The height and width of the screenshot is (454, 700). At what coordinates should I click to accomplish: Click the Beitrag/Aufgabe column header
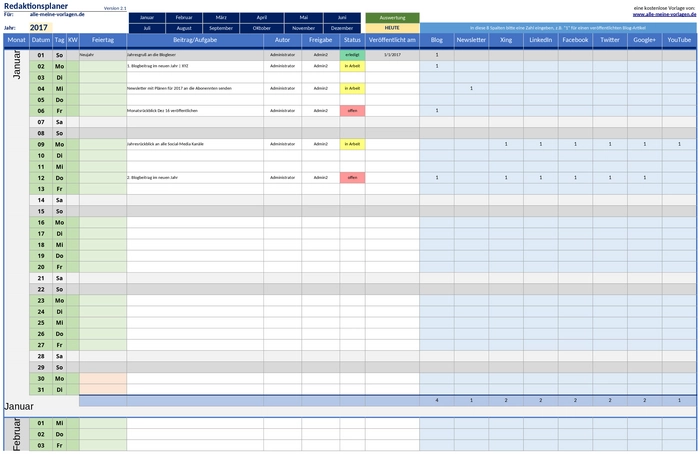195,40
